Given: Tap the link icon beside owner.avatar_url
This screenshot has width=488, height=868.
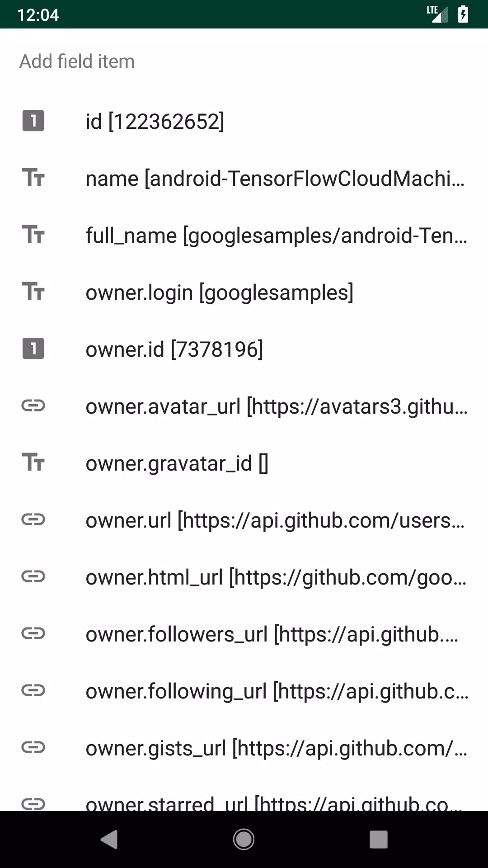Looking at the screenshot, I should tap(33, 406).
